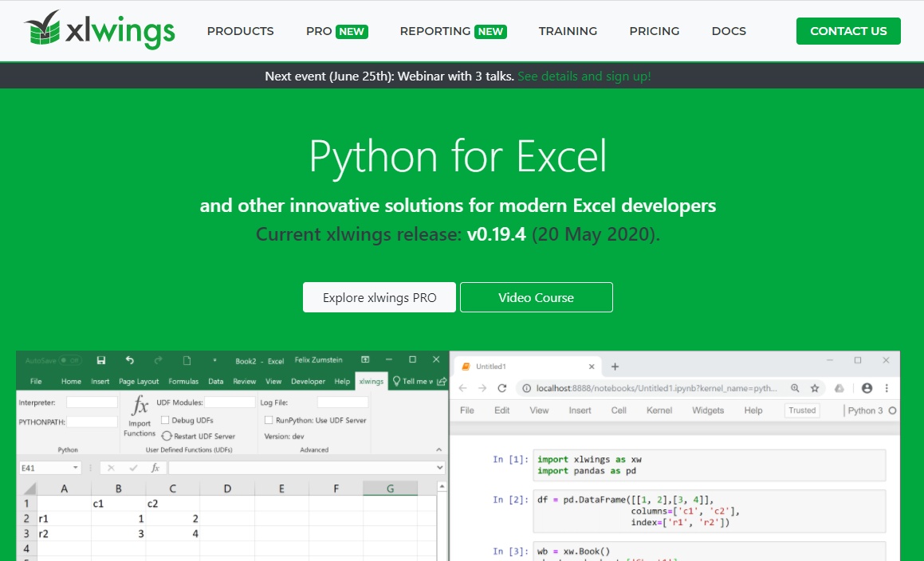Open the Tell me lightbulb search in Excel
Image resolution: width=924 pixels, height=561 pixels.
coord(397,381)
